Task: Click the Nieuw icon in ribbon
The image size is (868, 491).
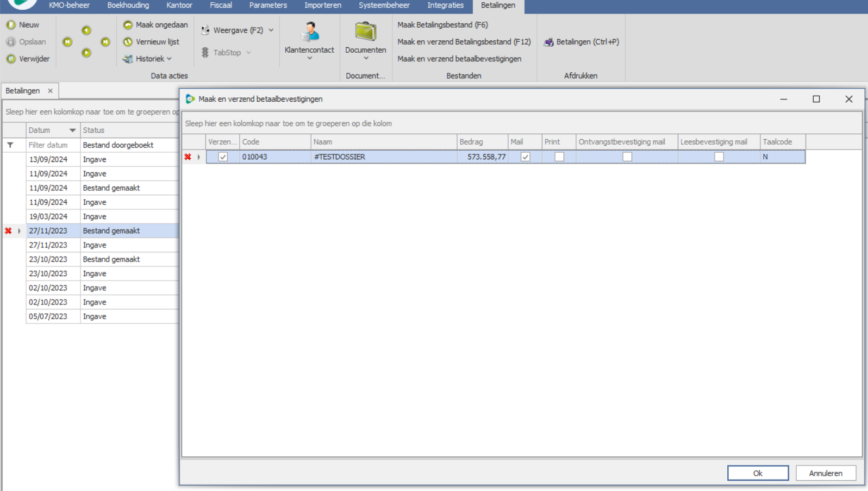Action: [11, 25]
